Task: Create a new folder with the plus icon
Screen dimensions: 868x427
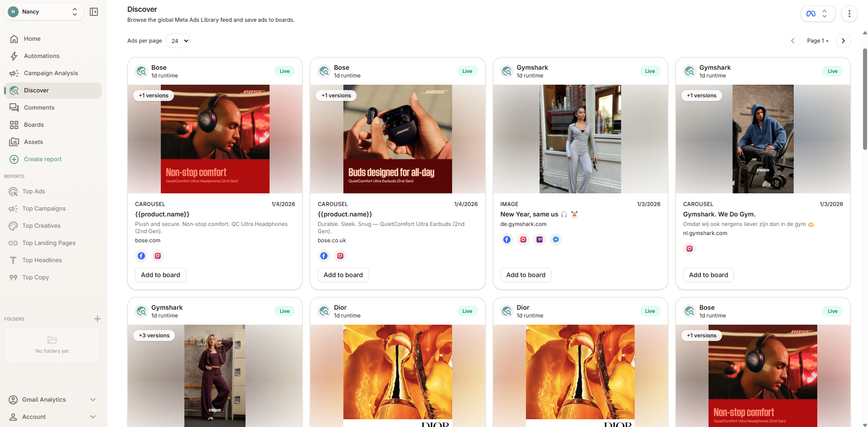Action: point(97,318)
